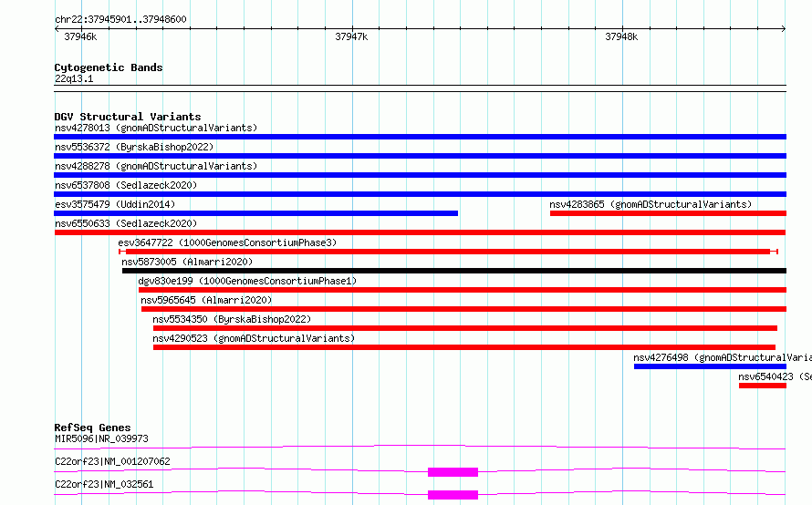Viewport: 812px width, 505px height.
Task: Select the red nsv4290523 variant bar
Action: coord(464,347)
